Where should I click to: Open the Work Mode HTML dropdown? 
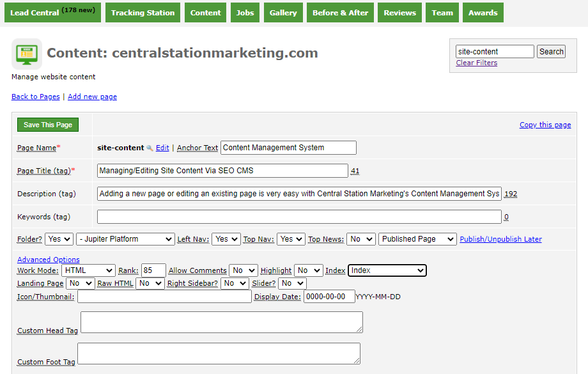point(88,270)
